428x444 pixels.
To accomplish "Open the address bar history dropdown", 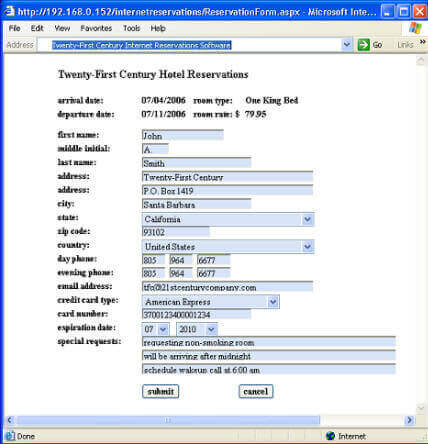I will [x=347, y=45].
